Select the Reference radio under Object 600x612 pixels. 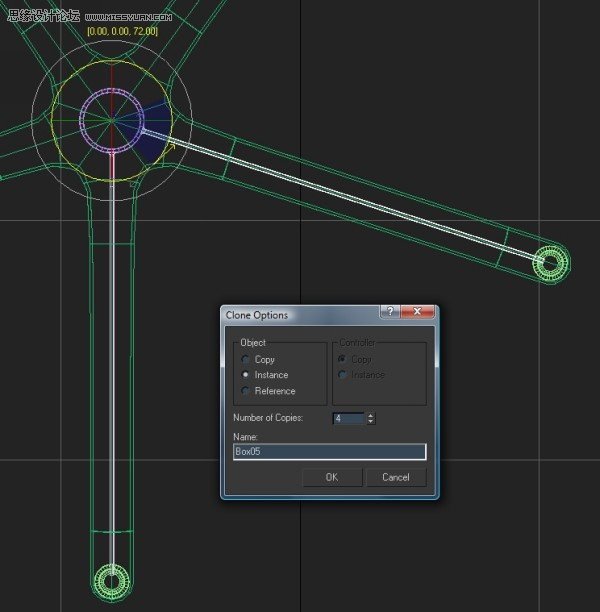[x=245, y=391]
